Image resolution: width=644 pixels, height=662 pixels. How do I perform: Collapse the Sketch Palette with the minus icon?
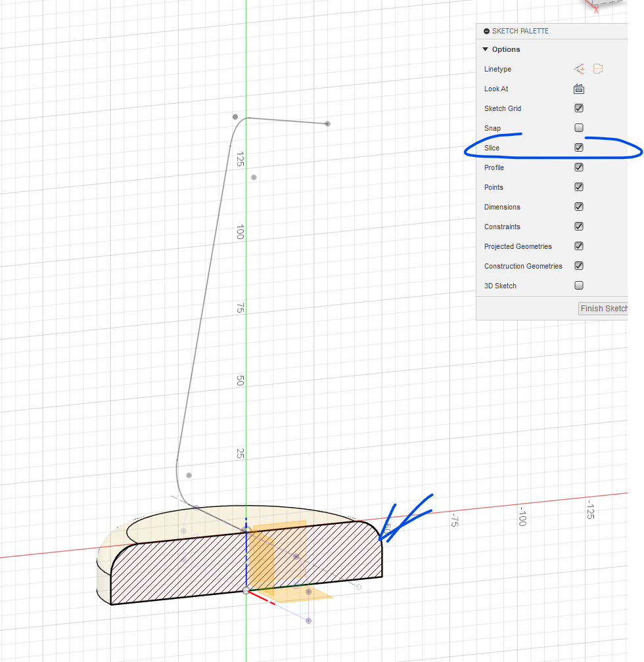click(486, 31)
